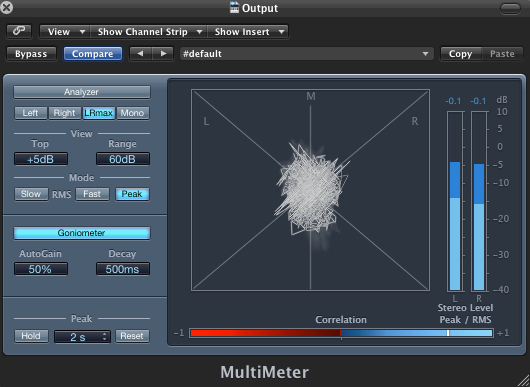Click the window resize grip corner
The image size is (530, 387).
523,380
